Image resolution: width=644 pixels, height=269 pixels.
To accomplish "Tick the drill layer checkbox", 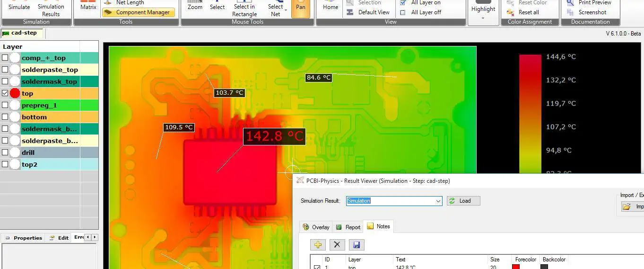I will (5, 152).
